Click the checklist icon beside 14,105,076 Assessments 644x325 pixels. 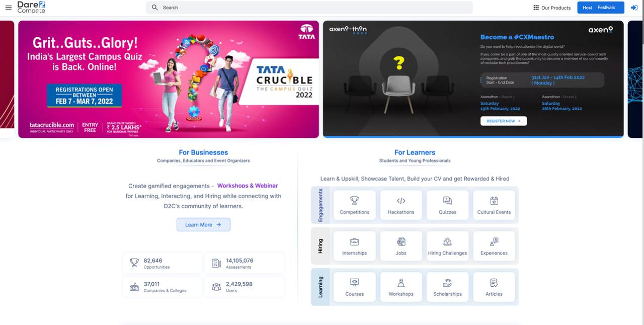click(x=216, y=263)
